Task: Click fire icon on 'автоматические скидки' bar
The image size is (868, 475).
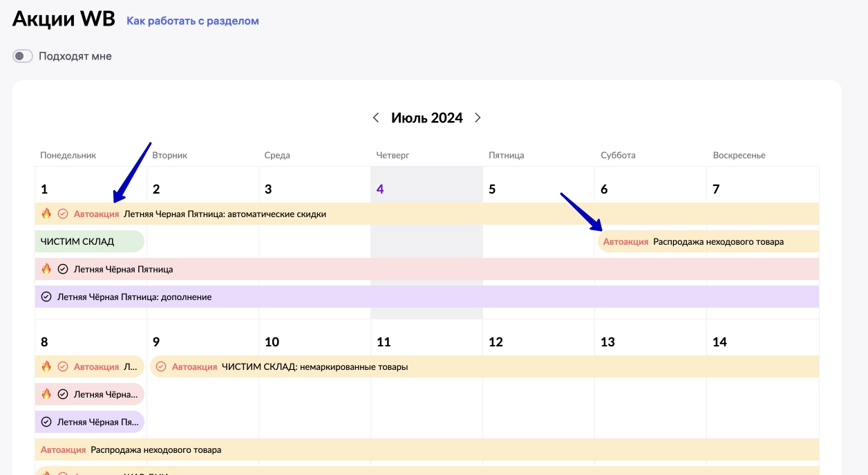Action: (x=46, y=214)
